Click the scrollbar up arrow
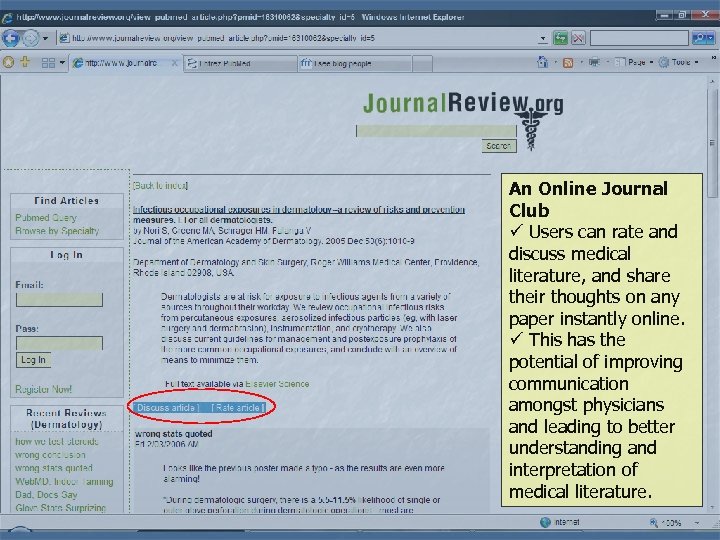This screenshot has width=720, height=540. [712, 82]
